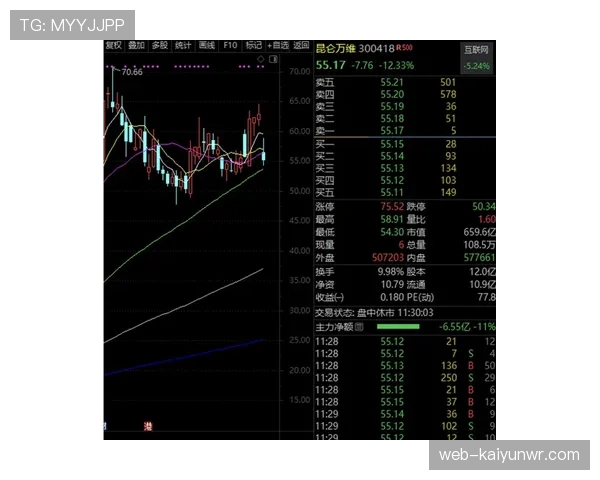Click the green 主力净额 progress bar
This screenshot has width=600, height=480.
[x=398, y=326]
